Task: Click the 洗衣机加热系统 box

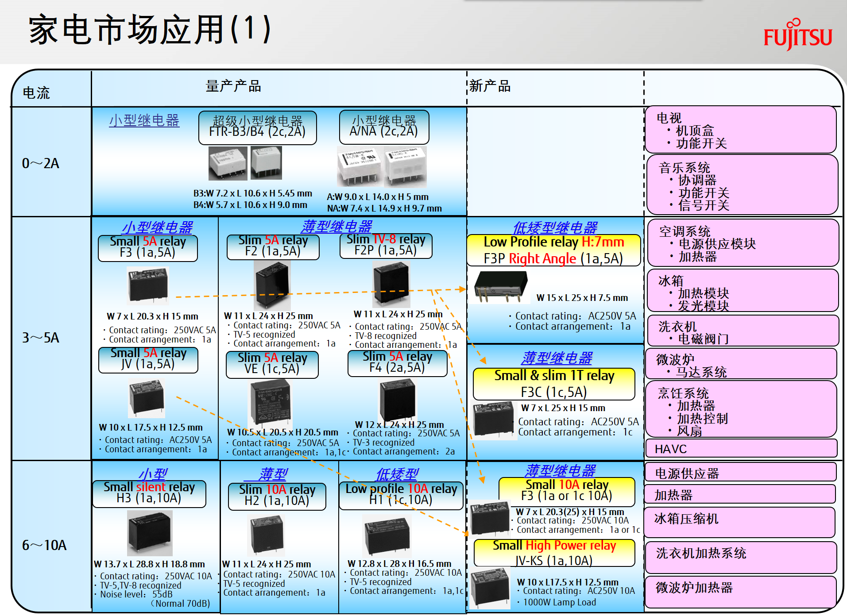Action: click(x=741, y=558)
